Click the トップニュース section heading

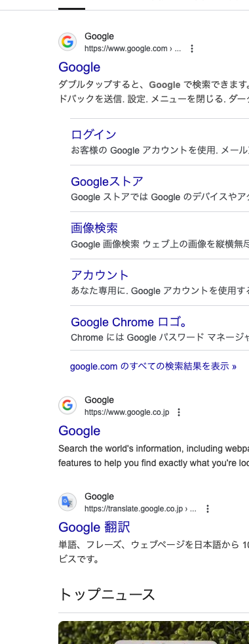click(x=107, y=594)
